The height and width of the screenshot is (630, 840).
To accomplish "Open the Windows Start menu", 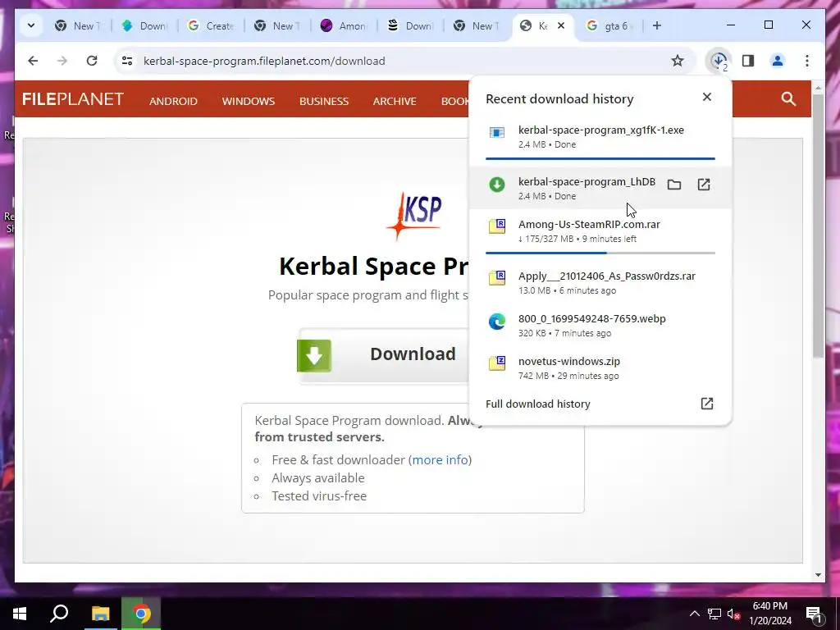I will [20, 614].
